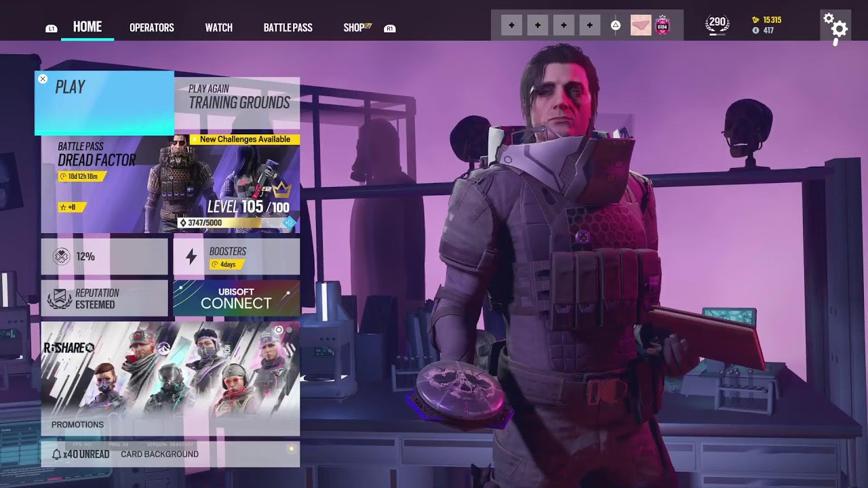Open the Dread Factor battle pass banner

170,184
